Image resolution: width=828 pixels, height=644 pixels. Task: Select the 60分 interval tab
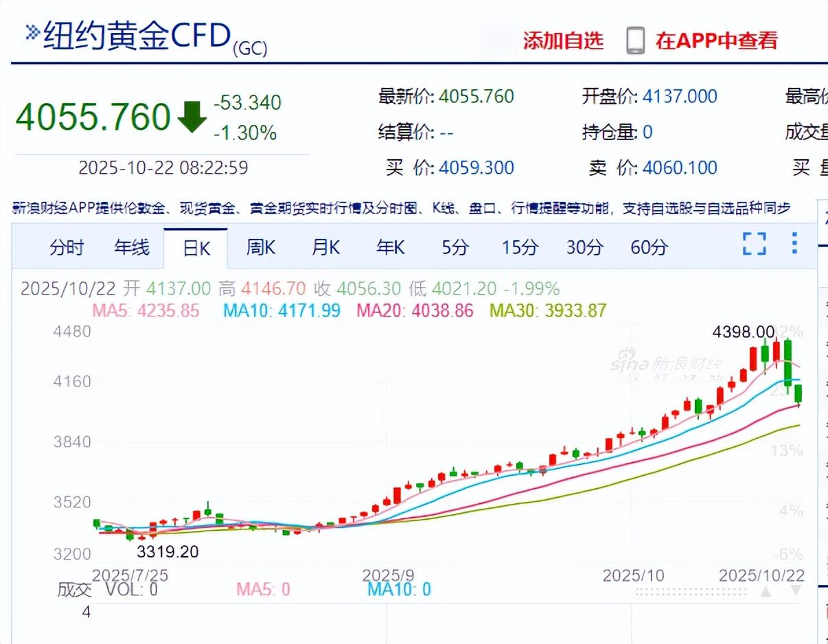649,248
